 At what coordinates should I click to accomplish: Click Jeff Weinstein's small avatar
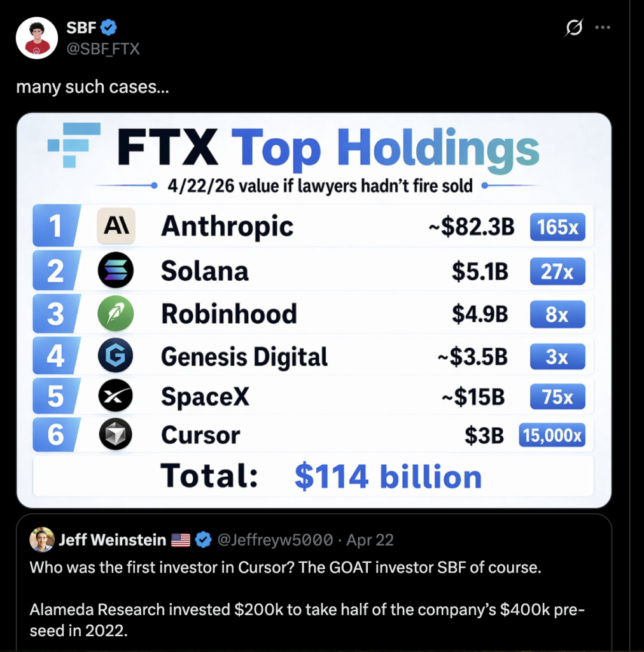point(42,540)
